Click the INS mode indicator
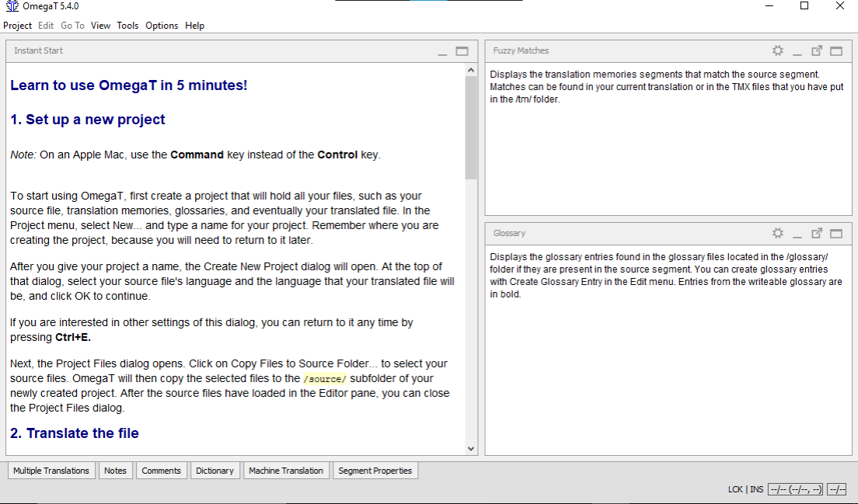Image resolution: width=858 pixels, height=504 pixels. (x=757, y=489)
